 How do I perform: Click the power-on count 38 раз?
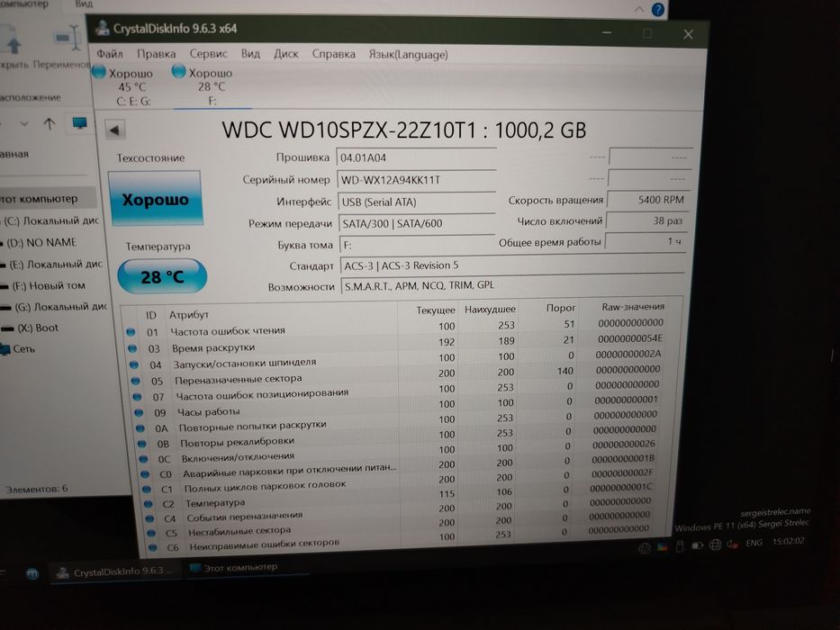coord(646,220)
